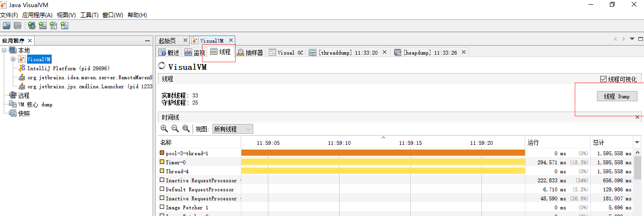
Task: Open the document list dropdown arrow
Action: click(x=632, y=39)
